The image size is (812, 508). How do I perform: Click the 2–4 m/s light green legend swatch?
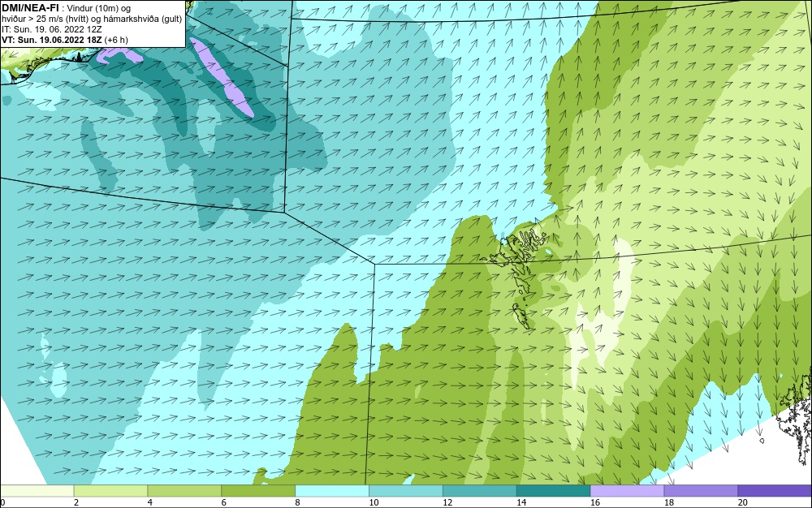tap(110, 491)
